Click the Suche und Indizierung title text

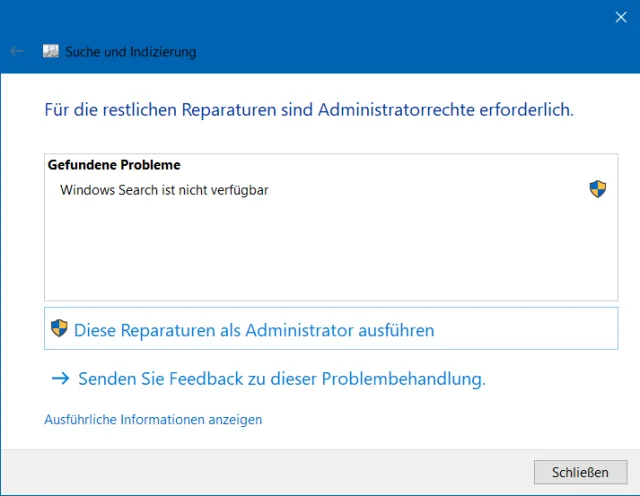pyautogui.click(x=131, y=51)
